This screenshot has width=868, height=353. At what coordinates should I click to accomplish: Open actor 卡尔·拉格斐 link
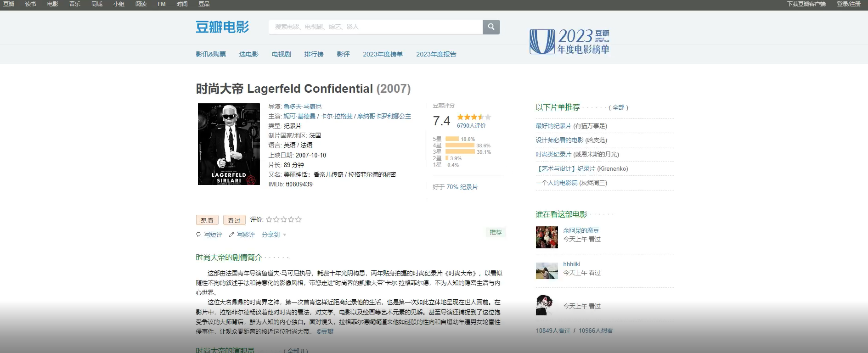click(x=337, y=116)
